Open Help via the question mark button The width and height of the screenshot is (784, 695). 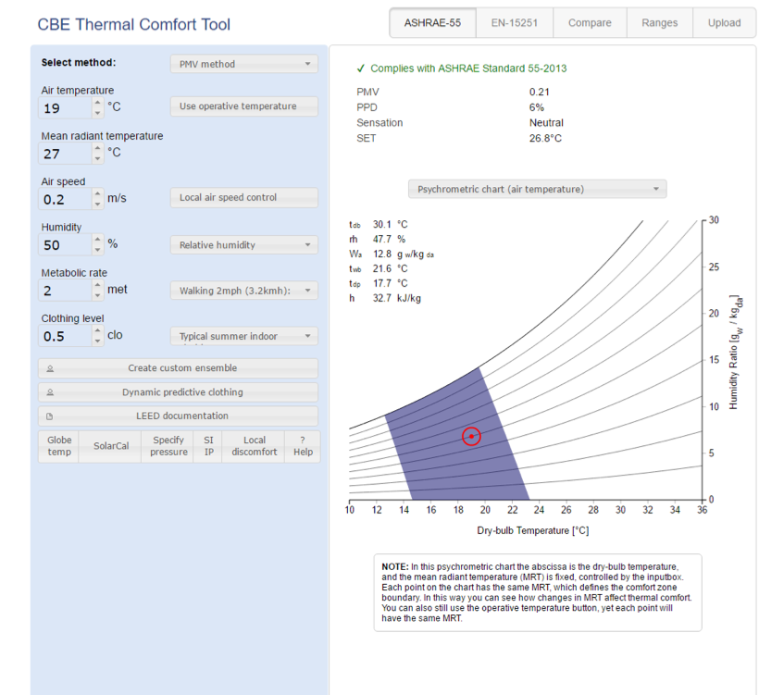(303, 446)
